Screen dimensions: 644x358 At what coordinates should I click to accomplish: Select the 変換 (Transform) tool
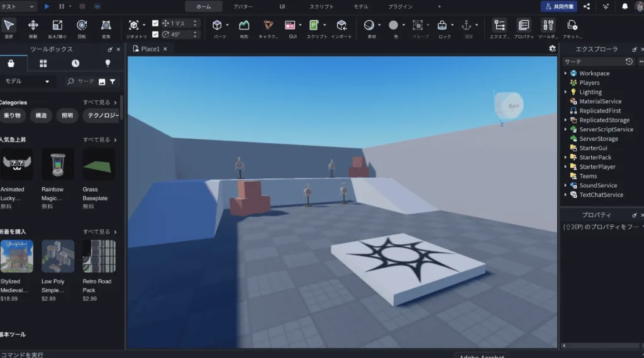(106, 25)
